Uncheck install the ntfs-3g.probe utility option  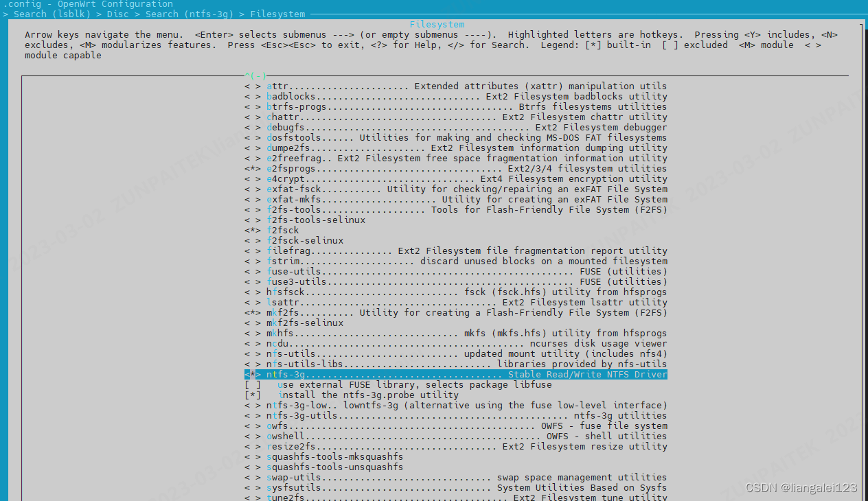(252, 395)
